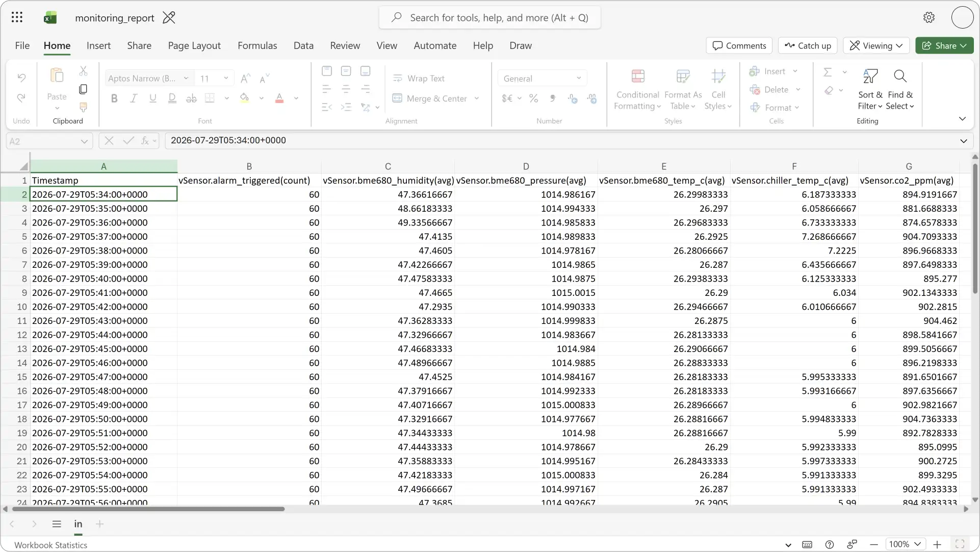The image size is (980, 552).
Task: Open the font name dropdown
Action: coord(186,79)
